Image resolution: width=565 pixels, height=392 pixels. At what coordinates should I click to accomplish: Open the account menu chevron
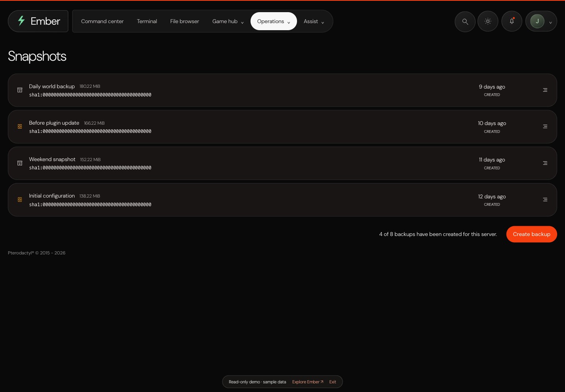[x=550, y=22]
